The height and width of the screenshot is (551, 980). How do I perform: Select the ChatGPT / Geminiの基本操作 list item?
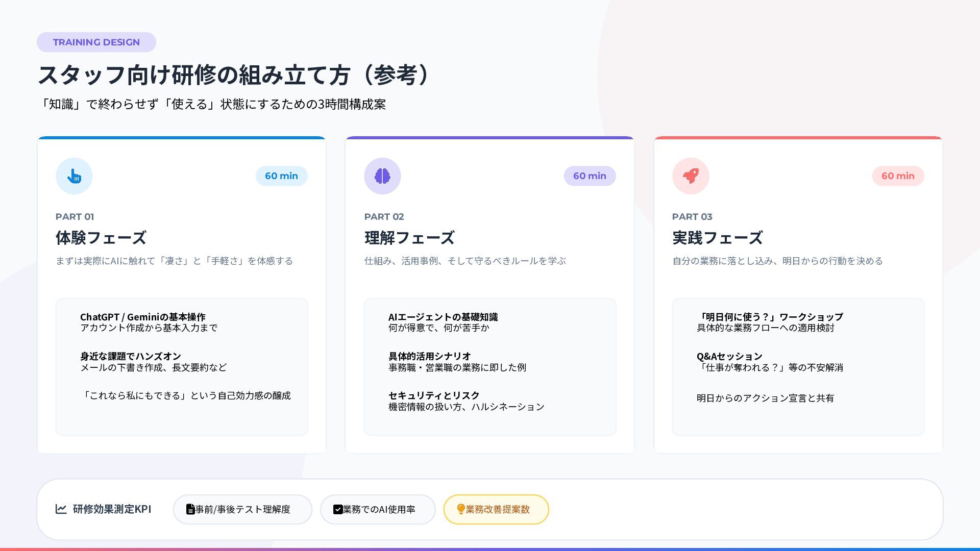(x=143, y=317)
